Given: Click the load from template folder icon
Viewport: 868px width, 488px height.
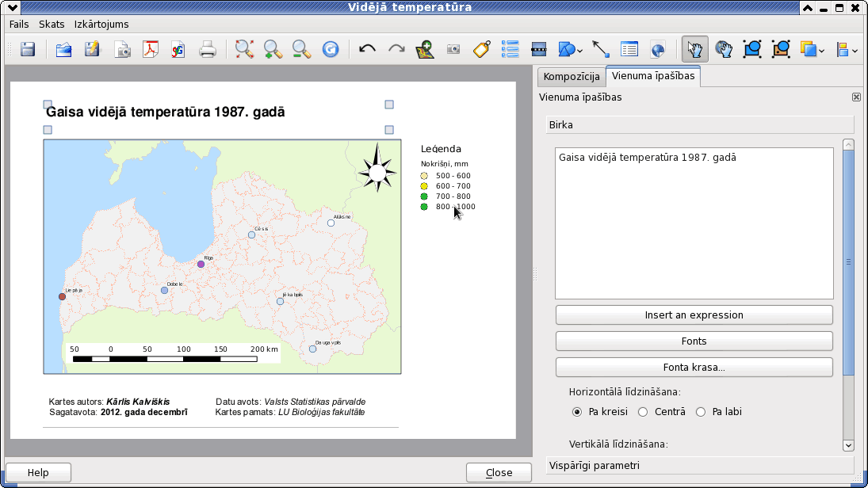Looking at the screenshot, I should 63,50.
